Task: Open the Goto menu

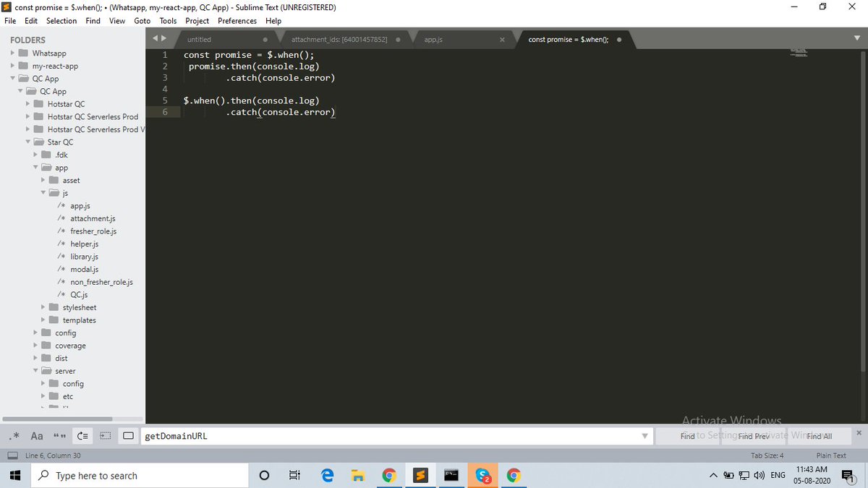Action: [142, 21]
